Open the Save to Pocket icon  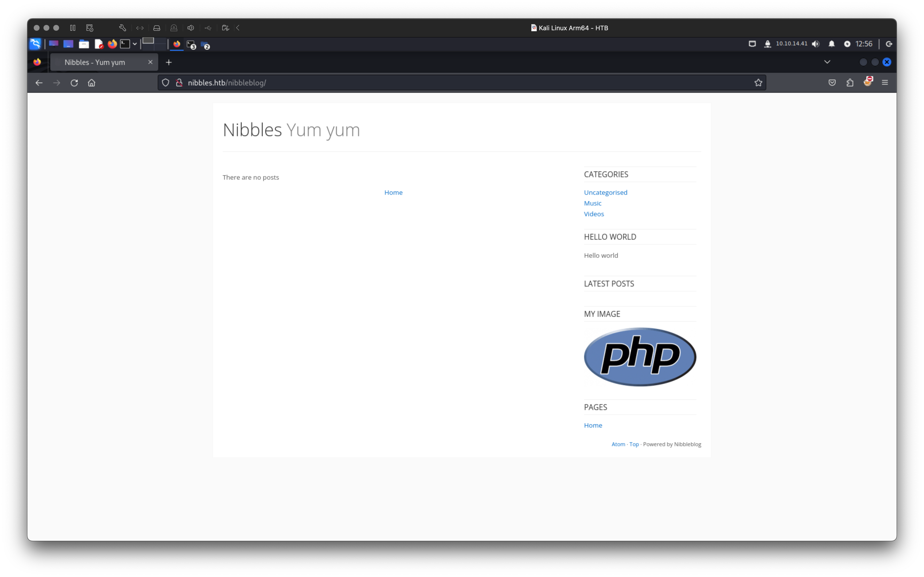point(832,83)
